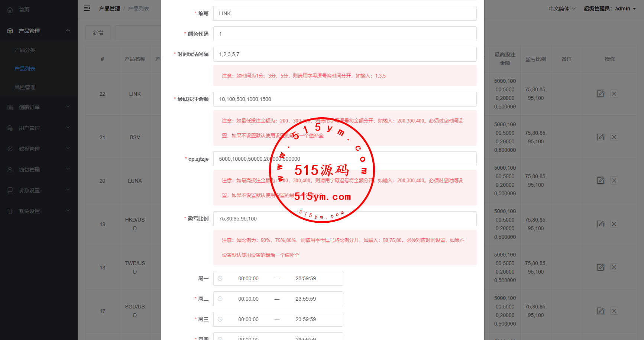Click the edit icon for TWD/USD row
Image resolution: width=644 pixels, height=340 pixels.
600,268
